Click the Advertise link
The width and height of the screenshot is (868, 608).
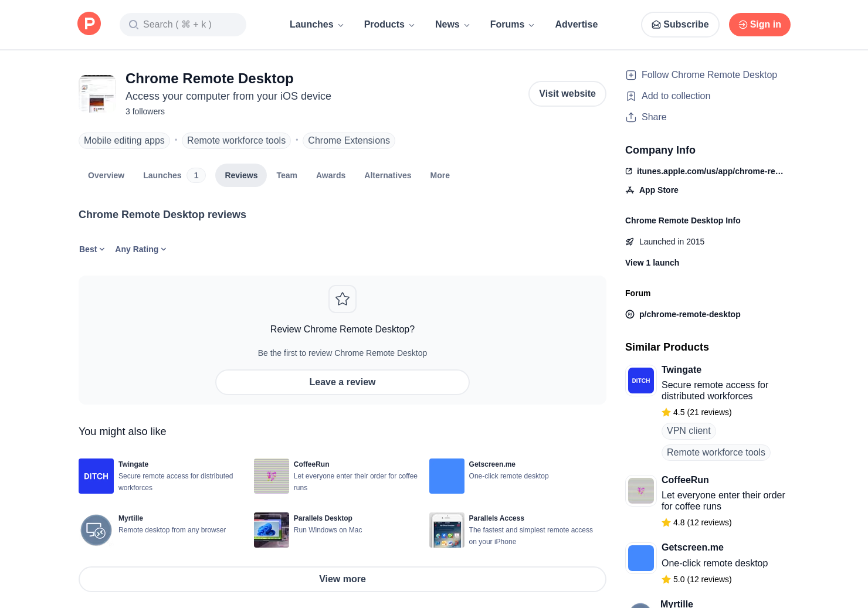click(x=577, y=25)
